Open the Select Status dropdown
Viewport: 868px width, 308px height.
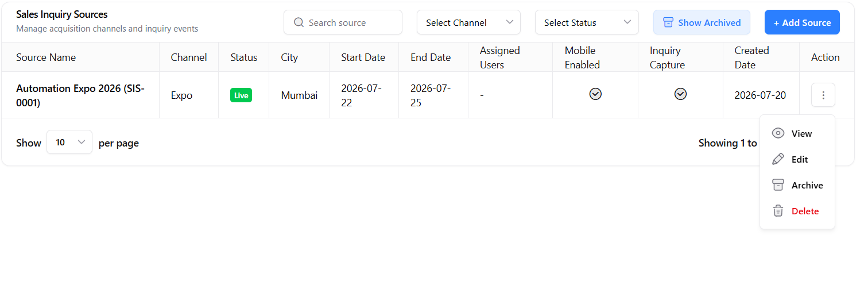[587, 22]
